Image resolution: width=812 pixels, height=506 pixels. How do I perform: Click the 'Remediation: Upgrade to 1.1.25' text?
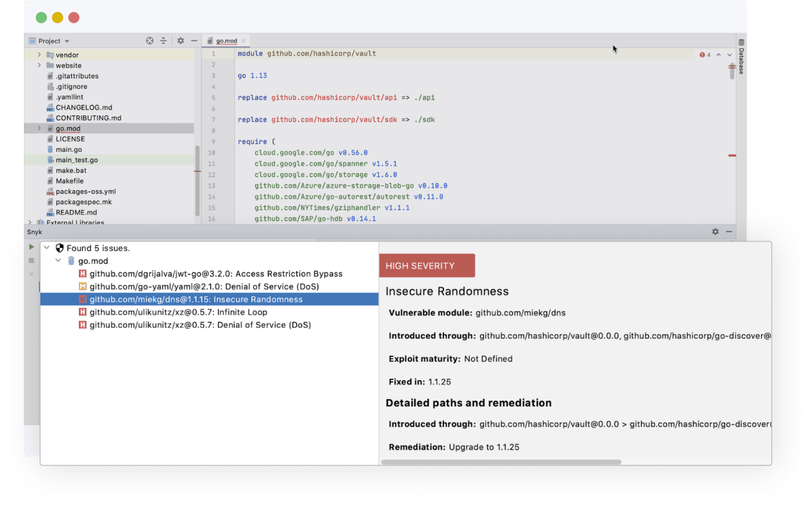pyautogui.click(x=454, y=447)
